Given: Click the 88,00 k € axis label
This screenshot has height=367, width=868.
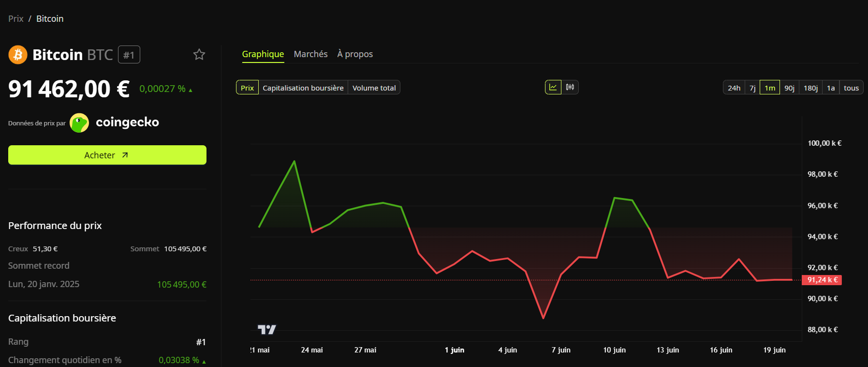Looking at the screenshot, I should pos(823,330).
